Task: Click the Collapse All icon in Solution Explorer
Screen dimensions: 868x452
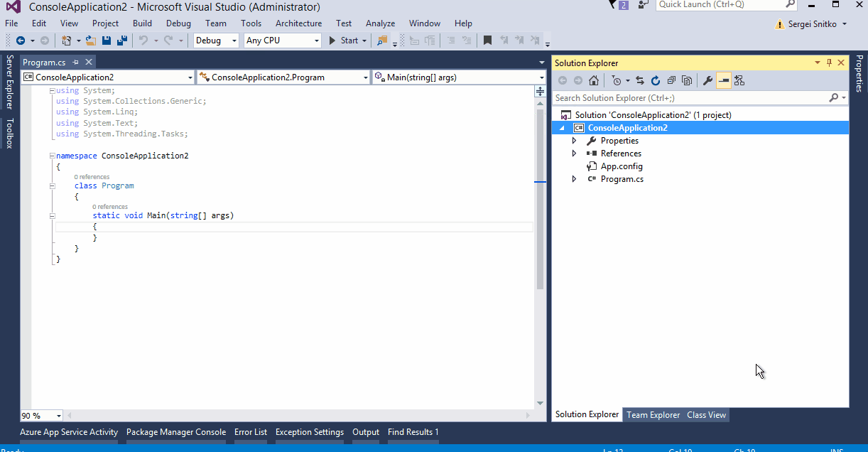Action: [671, 80]
